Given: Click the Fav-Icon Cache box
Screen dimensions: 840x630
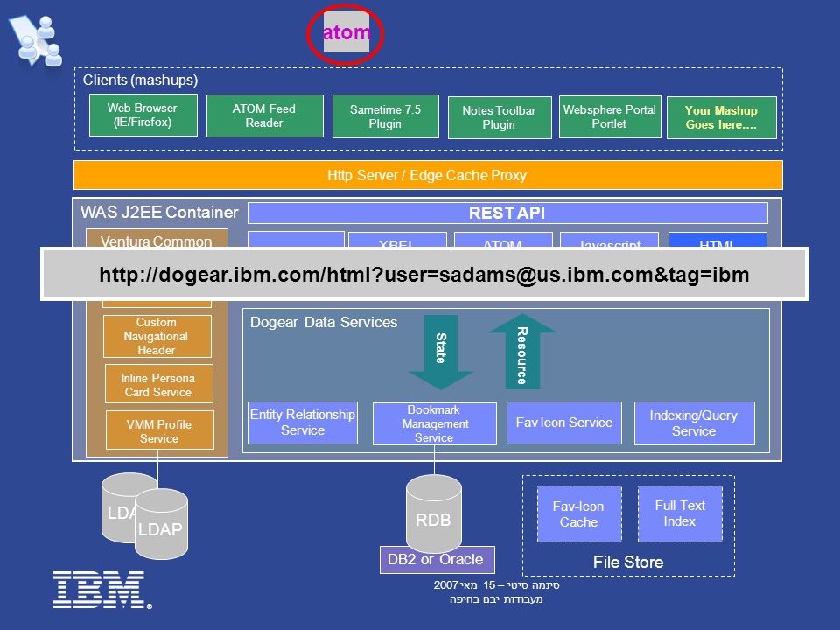Looking at the screenshot, I should click(579, 514).
